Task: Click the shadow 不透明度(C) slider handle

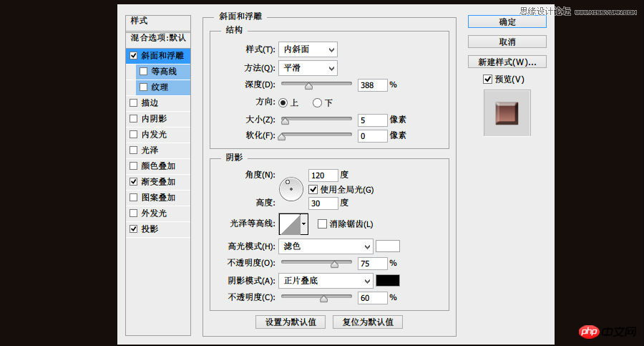Action: [323, 299]
